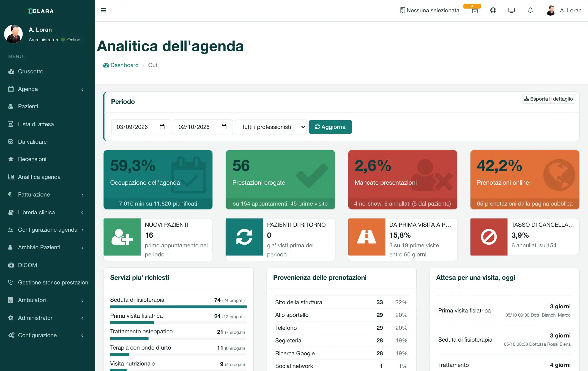Expand the Libreria clinica submenu
The height and width of the screenshot is (371, 588).
(82, 212)
